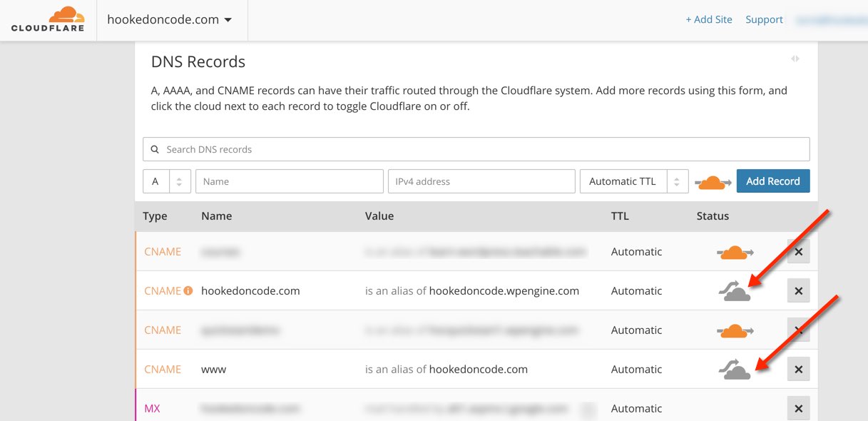Open the hookedoncode.com site selector dropdown
Image resolution: width=868 pixels, height=421 pixels.
(170, 20)
